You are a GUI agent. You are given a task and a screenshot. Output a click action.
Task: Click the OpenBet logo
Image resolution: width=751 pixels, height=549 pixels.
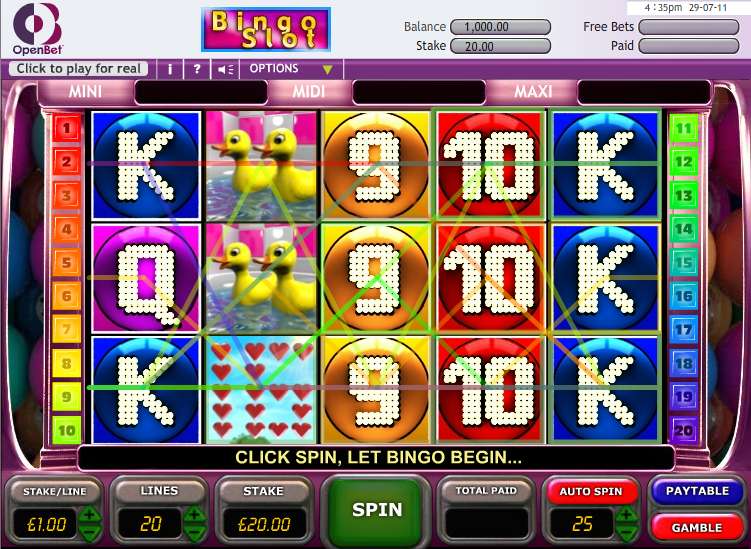(37, 29)
